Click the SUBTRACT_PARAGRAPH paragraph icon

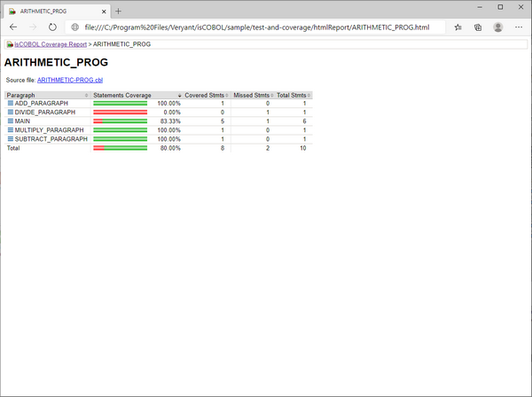tap(11, 139)
